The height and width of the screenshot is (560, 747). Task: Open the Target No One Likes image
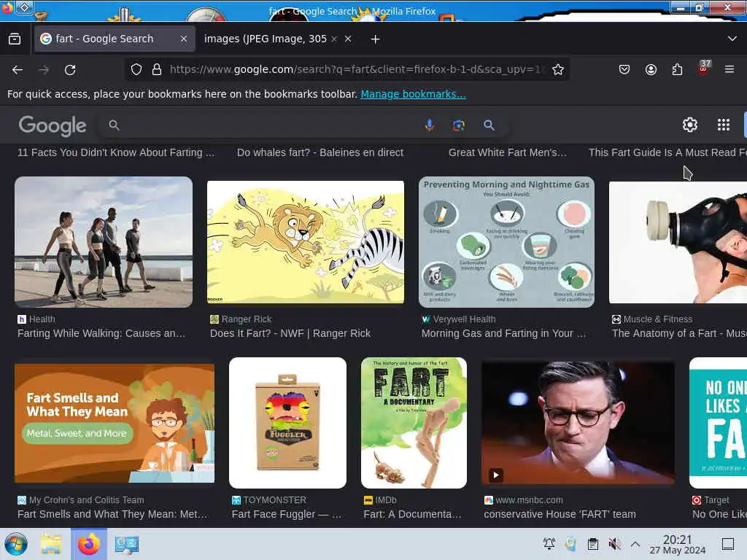[x=718, y=423]
